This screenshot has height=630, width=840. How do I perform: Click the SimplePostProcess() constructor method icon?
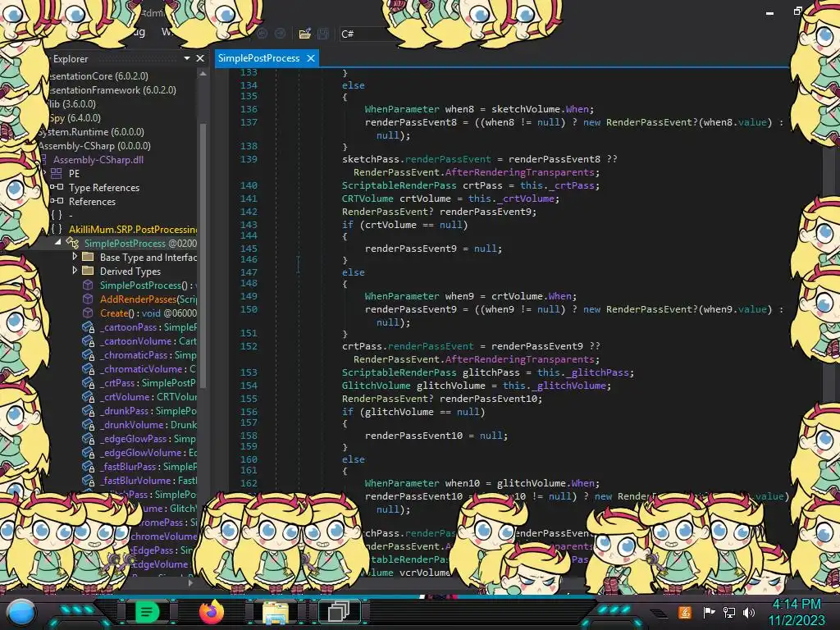[88, 285]
